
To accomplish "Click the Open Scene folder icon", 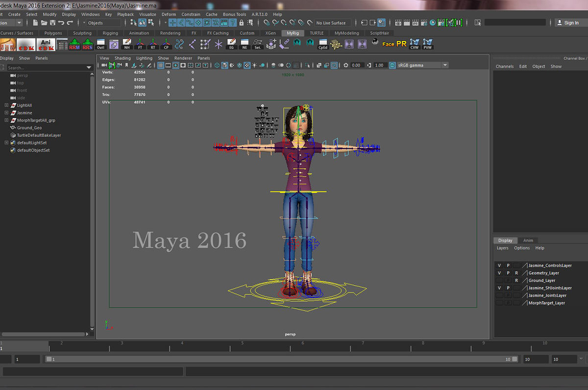I will (44, 23).
